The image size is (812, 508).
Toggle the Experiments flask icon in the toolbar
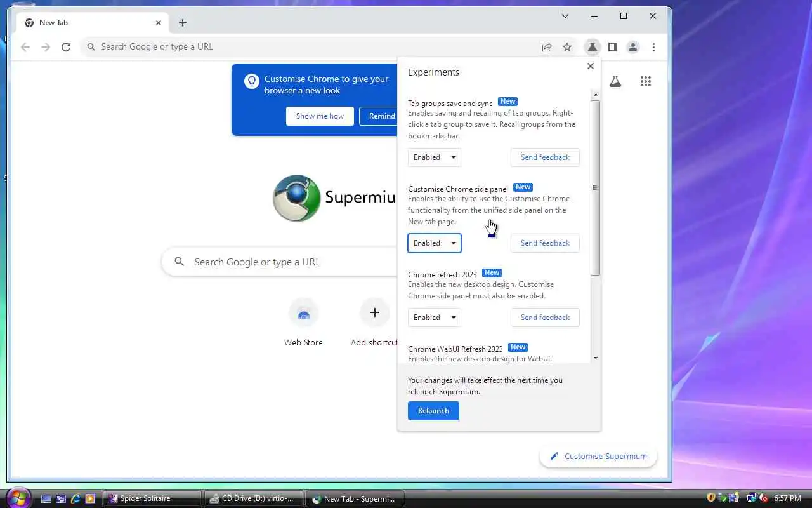point(592,47)
